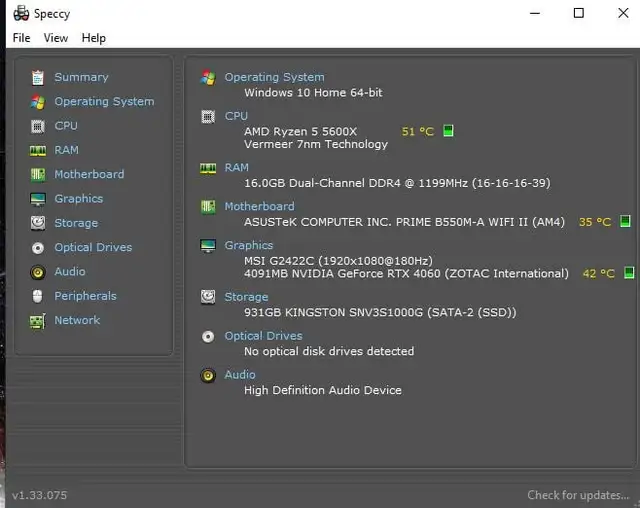The width and height of the screenshot is (640, 508).
Task: Click the Motherboard icon in sidebar
Action: tap(38, 175)
